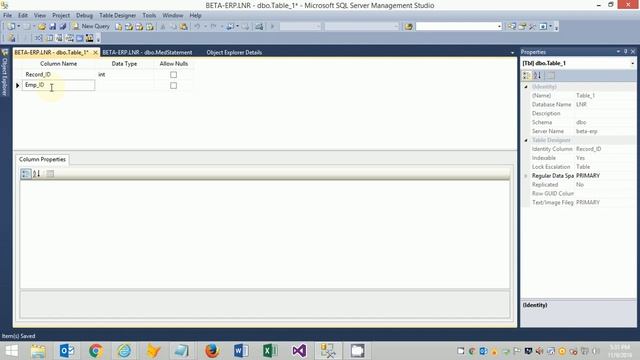Click the Generate Change Script icon
Viewport: 640px width, 360px height.
11,38
